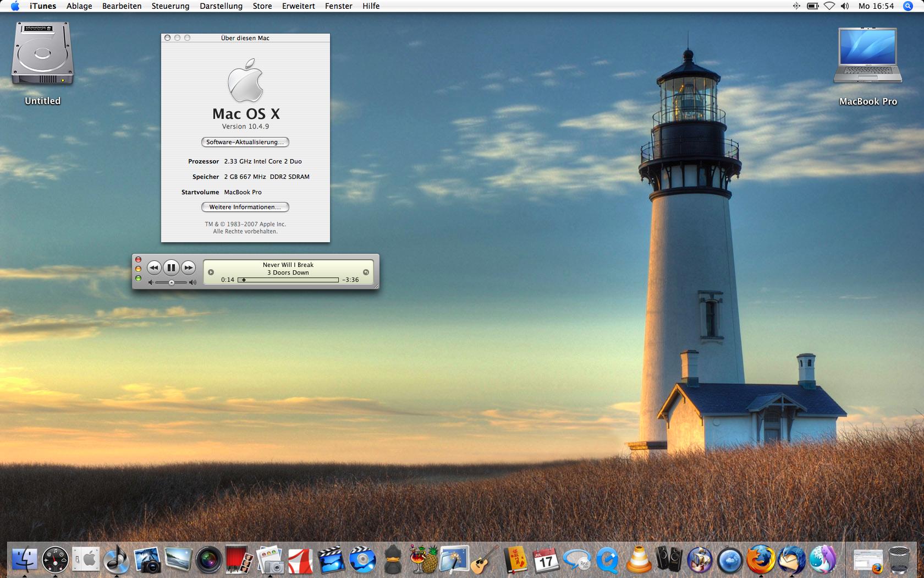924x578 pixels.
Task: Pause the song in iTunes mini player
Action: click(171, 268)
